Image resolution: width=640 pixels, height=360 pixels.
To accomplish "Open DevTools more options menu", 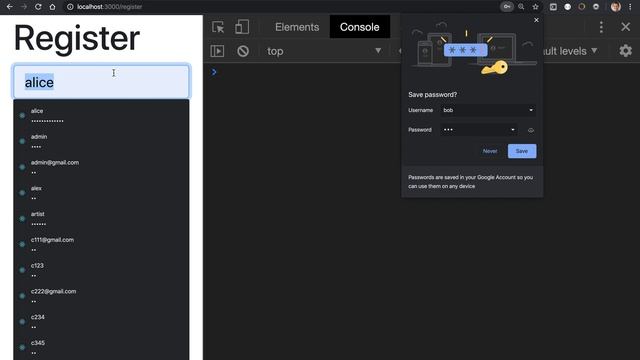I will [x=601, y=27].
